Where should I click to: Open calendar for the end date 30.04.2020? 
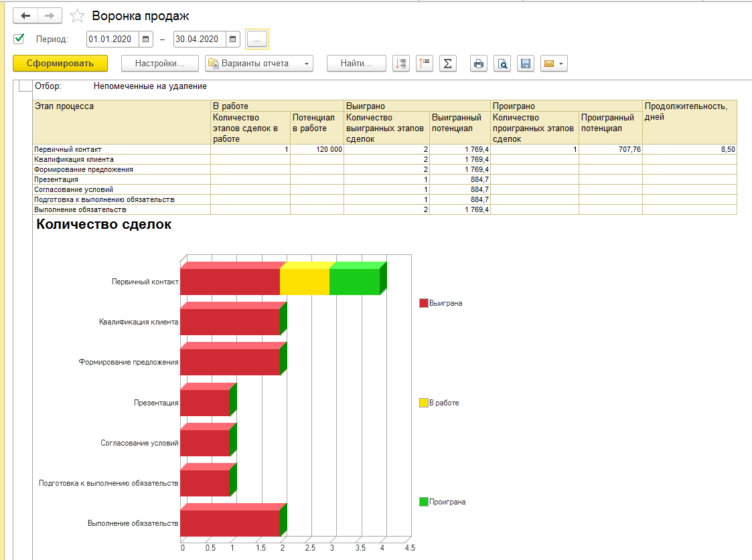[x=232, y=39]
